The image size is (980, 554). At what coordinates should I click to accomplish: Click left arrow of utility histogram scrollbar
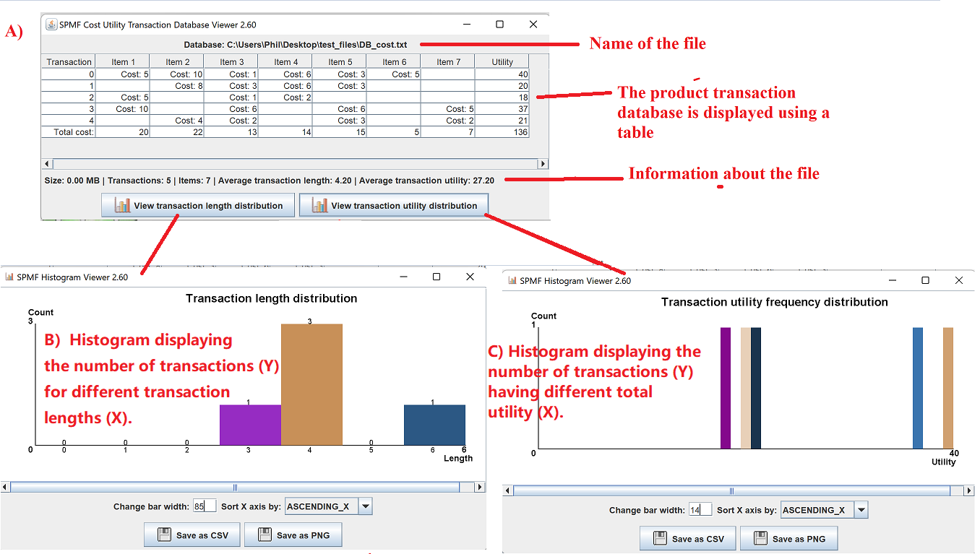click(x=508, y=490)
